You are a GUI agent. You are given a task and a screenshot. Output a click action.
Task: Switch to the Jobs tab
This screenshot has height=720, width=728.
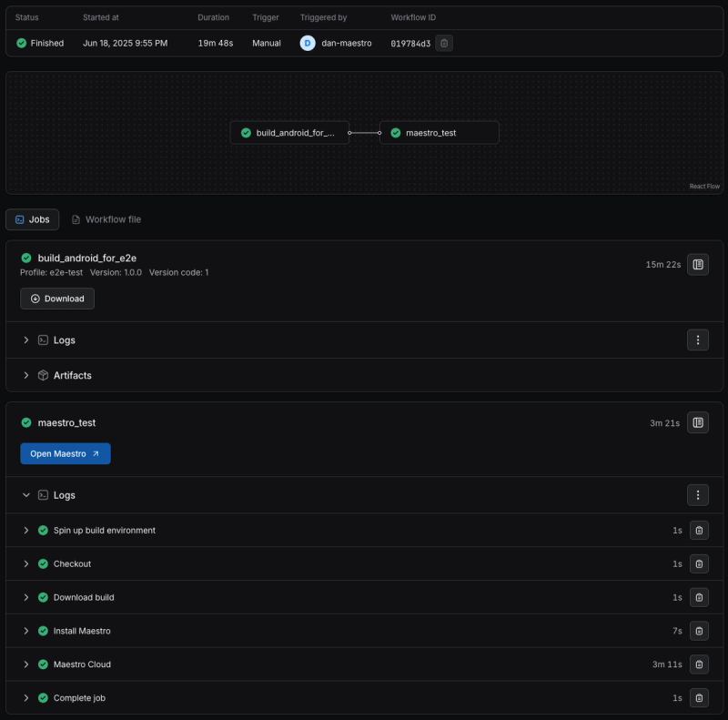(33, 219)
